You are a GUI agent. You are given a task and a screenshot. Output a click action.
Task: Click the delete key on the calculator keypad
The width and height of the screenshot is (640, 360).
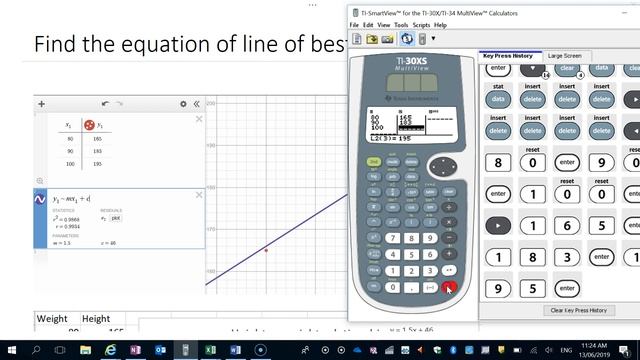pos(411,162)
